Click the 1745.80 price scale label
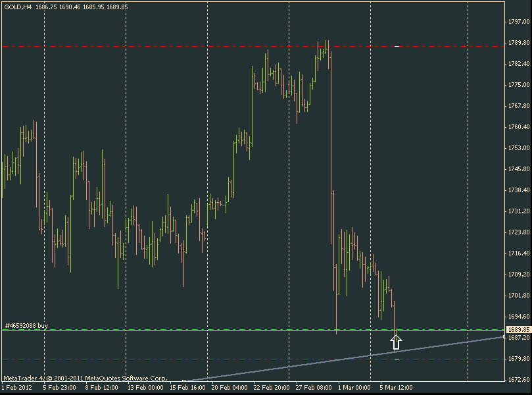The image size is (532, 395). 519,169
